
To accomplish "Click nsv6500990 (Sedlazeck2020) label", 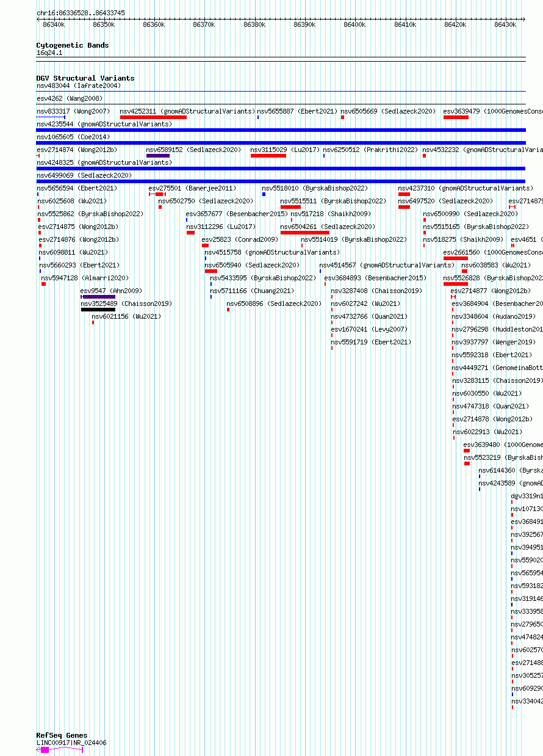I will click(x=470, y=214).
